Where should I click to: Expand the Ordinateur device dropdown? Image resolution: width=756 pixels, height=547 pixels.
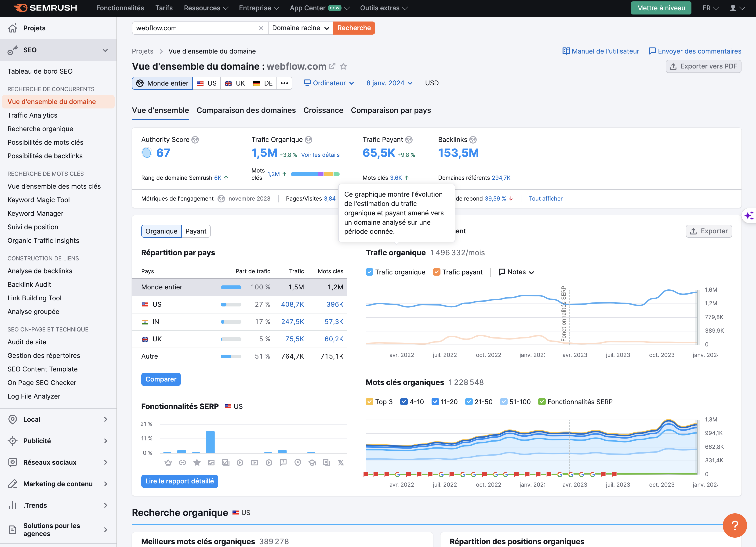pyautogui.click(x=329, y=83)
